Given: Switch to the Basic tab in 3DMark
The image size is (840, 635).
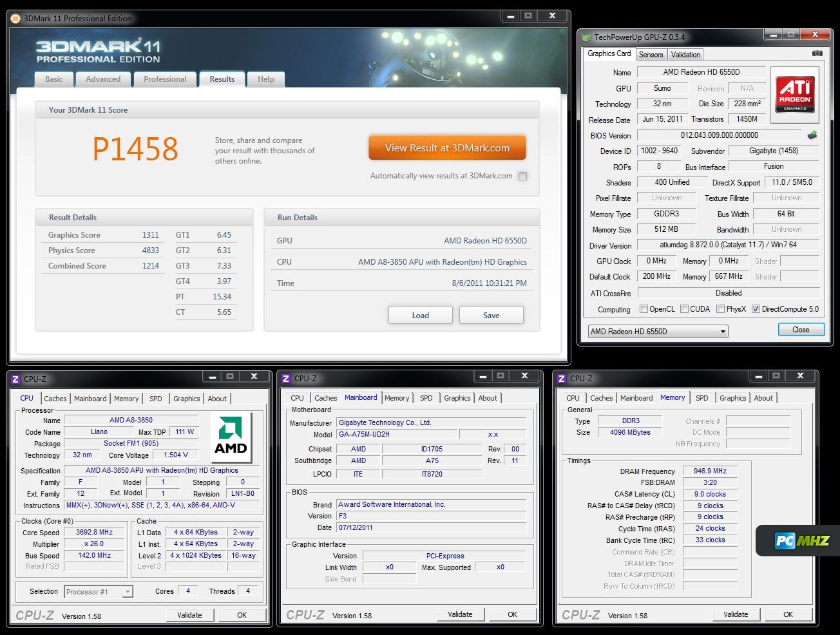Looking at the screenshot, I should [54, 79].
